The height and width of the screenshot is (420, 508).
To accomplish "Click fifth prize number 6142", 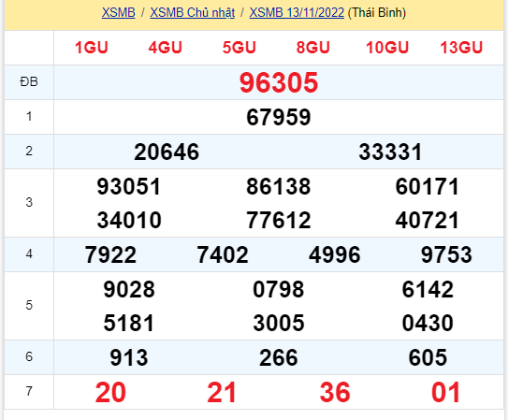I will (428, 289).
